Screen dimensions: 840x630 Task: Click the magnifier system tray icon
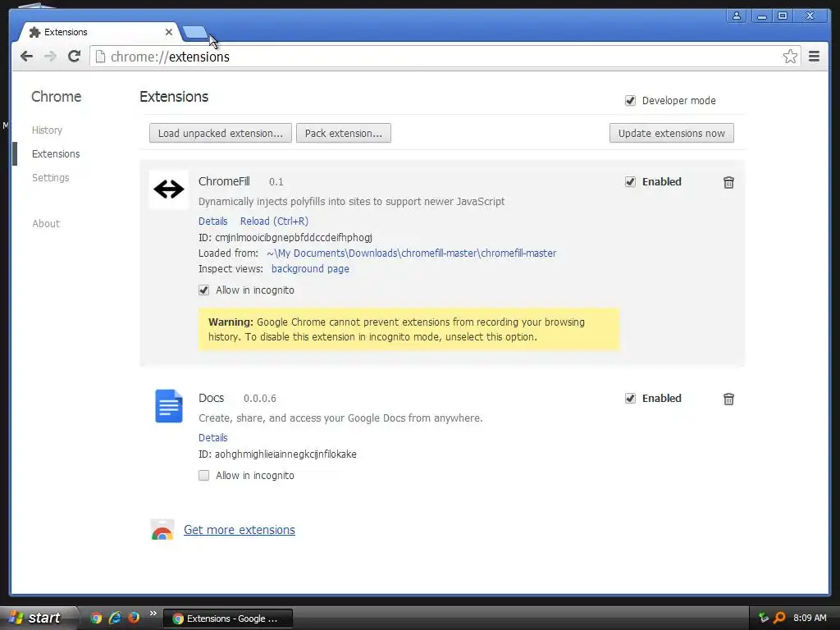pyautogui.click(x=779, y=618)
